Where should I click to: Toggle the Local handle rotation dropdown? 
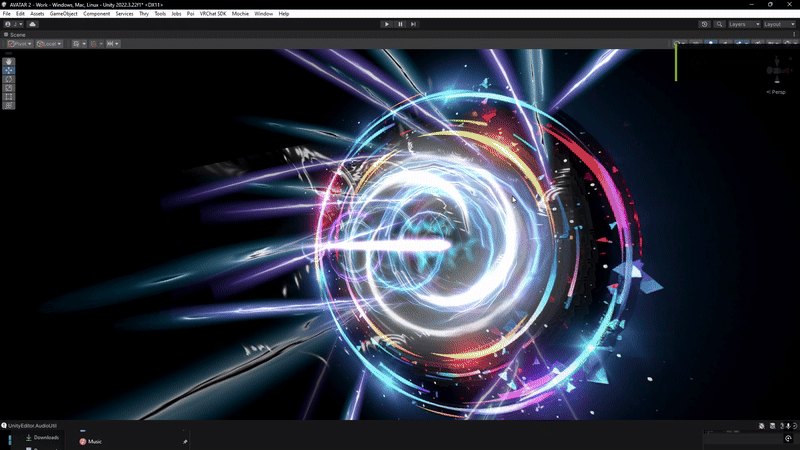click(x=49, y=44)
